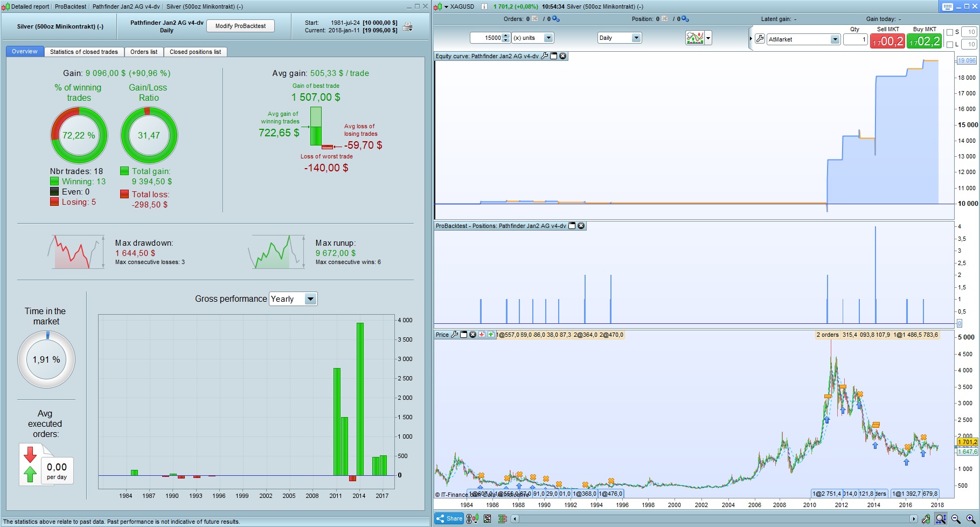Close all positions icon next to Position count
Viewport: 980px width, 527px height.
click(x=665, y=19)
